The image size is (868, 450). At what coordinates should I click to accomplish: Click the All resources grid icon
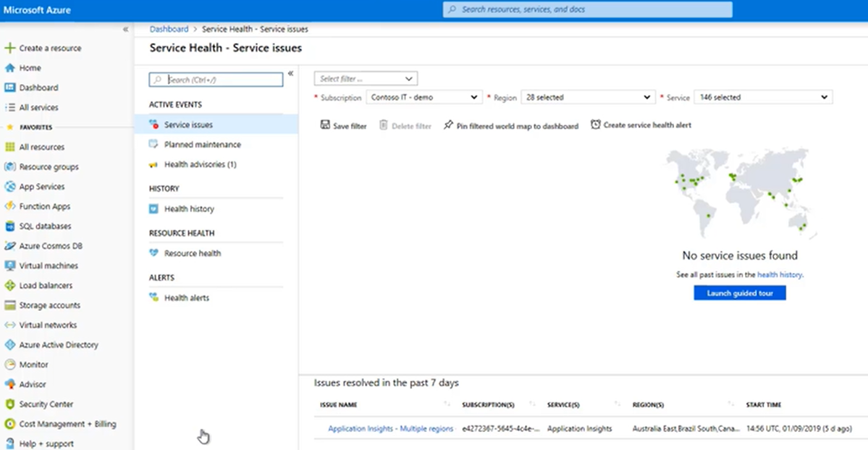9,147
